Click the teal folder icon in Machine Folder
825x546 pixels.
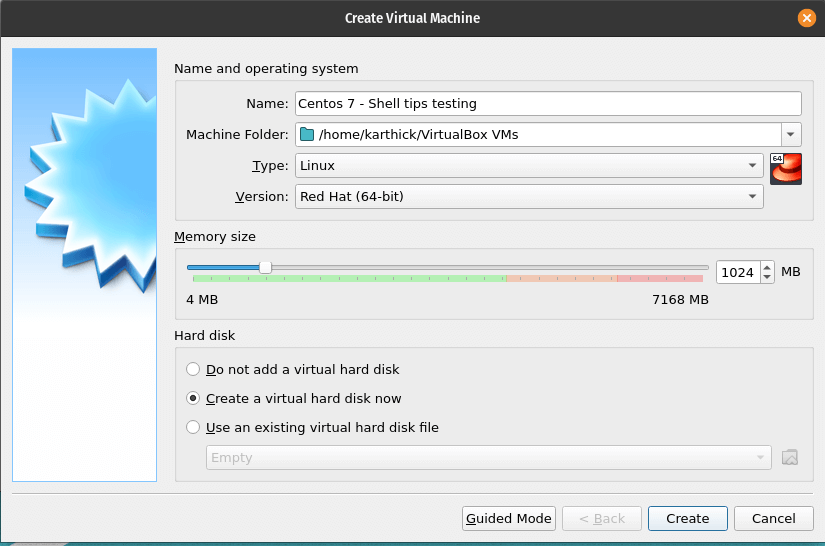(307, 135)
